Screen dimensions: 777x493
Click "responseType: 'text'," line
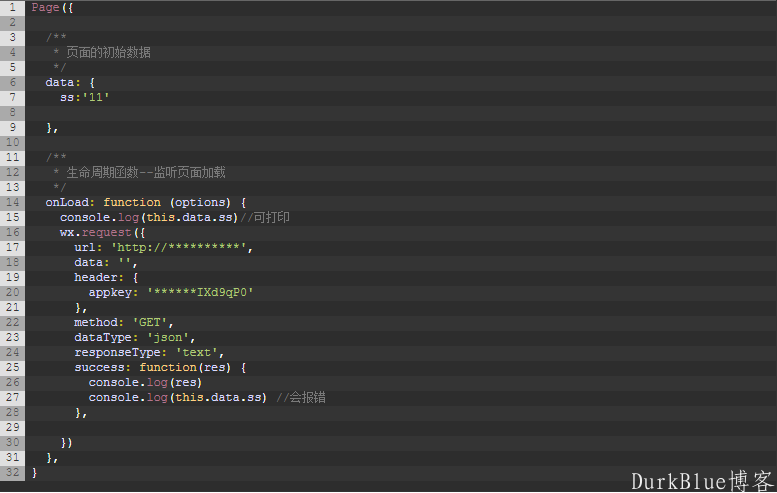tap(149, 352)
